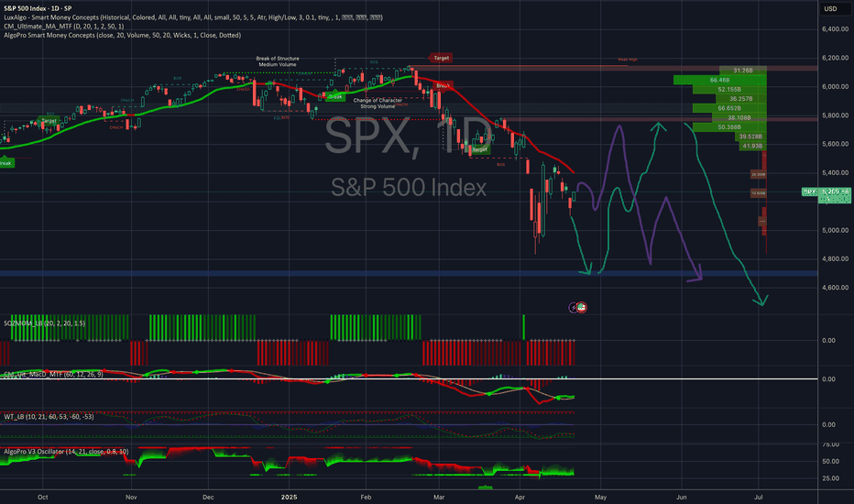Click the 52.155B volume profile bar
The image size is (854, 504).
[x=729, y=90]
